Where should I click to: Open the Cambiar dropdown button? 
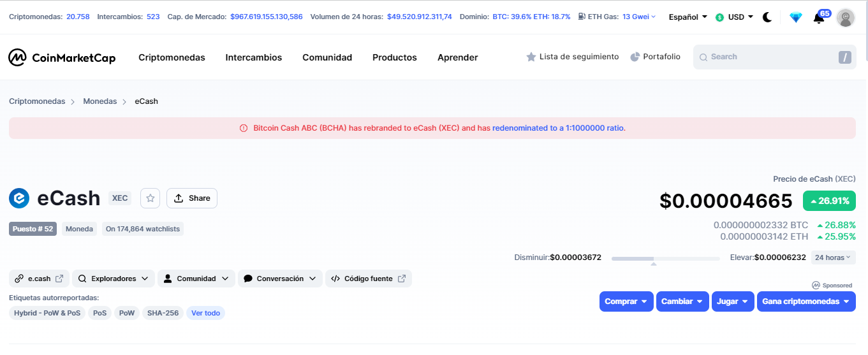pos(682,301)
